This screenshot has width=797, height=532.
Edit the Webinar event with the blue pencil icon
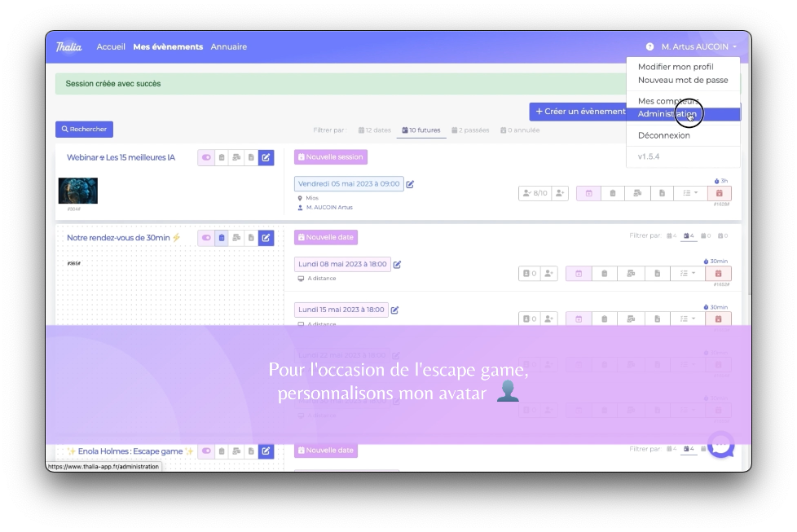266,157
